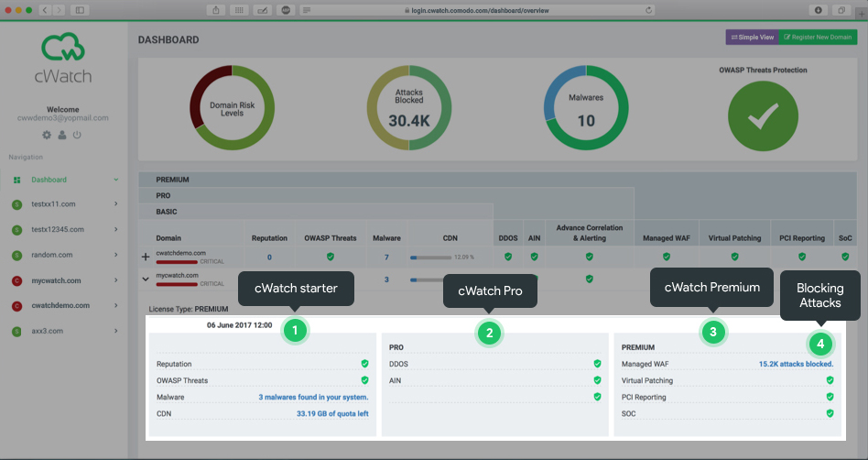
Task: Click the SoC check in cwatchdemo.com row
Action: (x=845, y=257)
